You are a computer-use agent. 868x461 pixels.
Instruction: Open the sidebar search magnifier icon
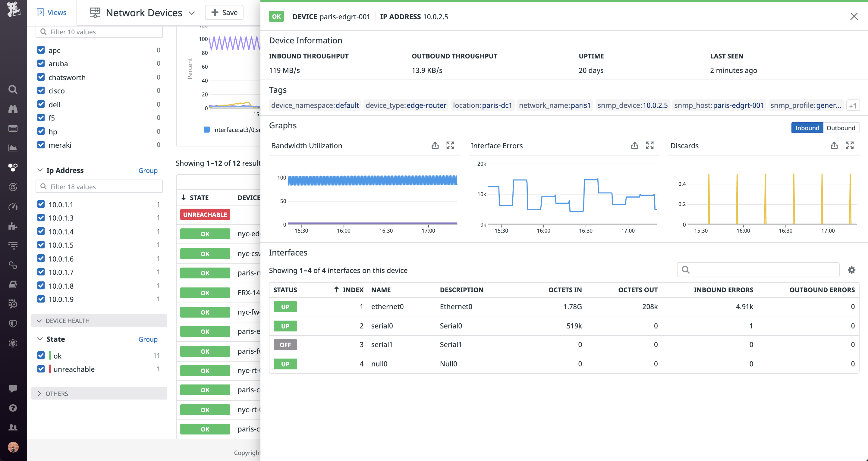click(x=12, y=89)
